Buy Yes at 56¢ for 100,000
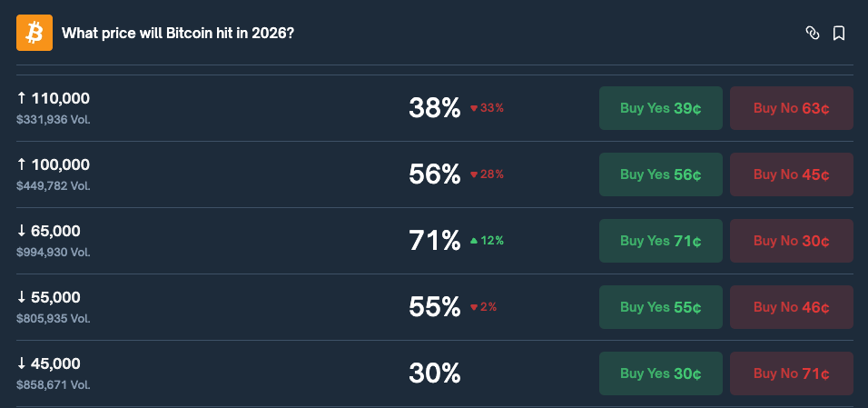The image size is (868, 408). point(660,174)
